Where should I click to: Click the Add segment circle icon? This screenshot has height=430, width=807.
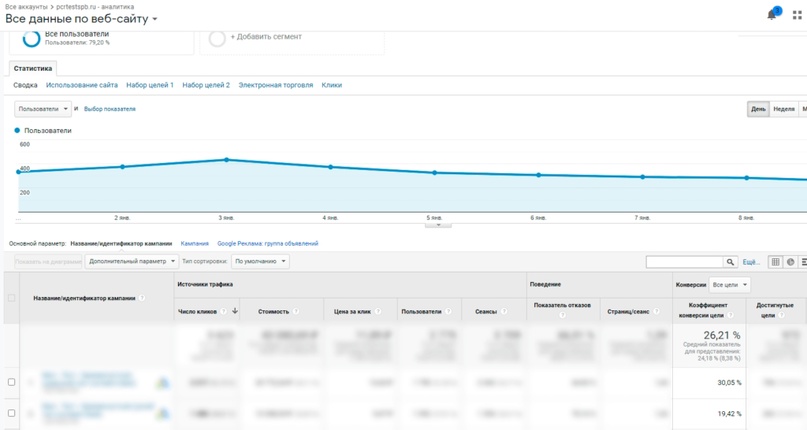click(217, 38)
